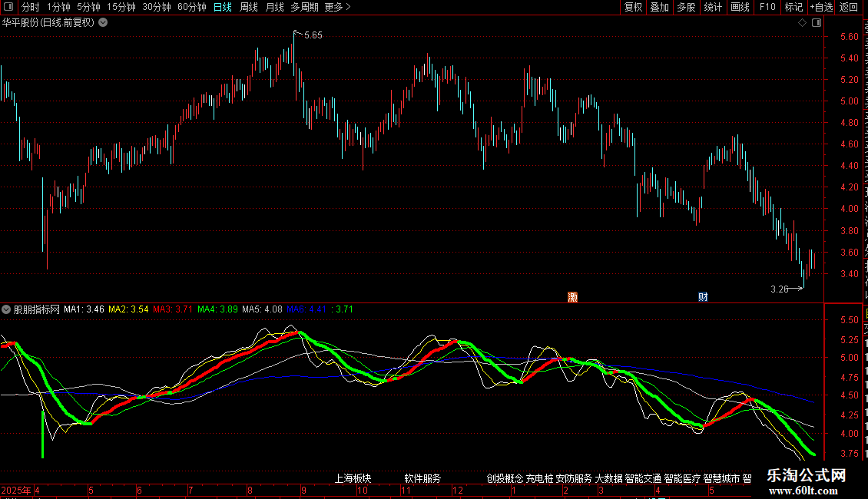Click month 12 on timeline axis
The width and height of the screenshot is (868, 499).
pos(457,490)
